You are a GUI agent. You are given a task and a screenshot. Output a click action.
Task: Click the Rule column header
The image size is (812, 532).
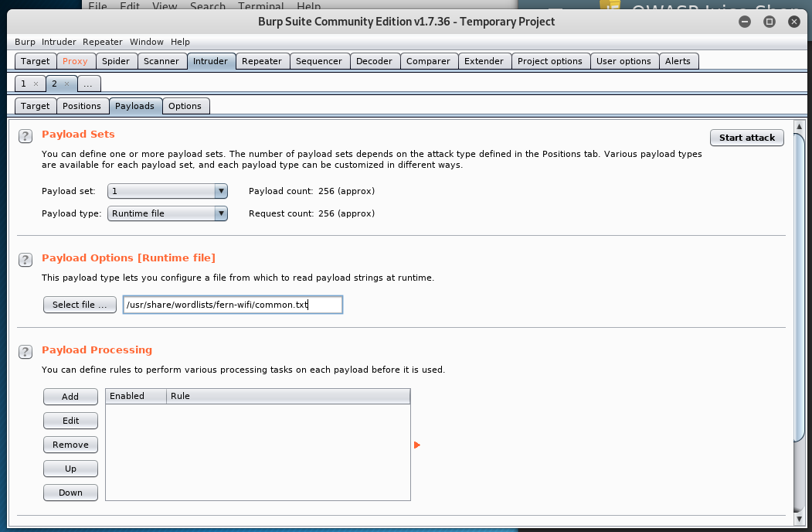pos(288,396)
